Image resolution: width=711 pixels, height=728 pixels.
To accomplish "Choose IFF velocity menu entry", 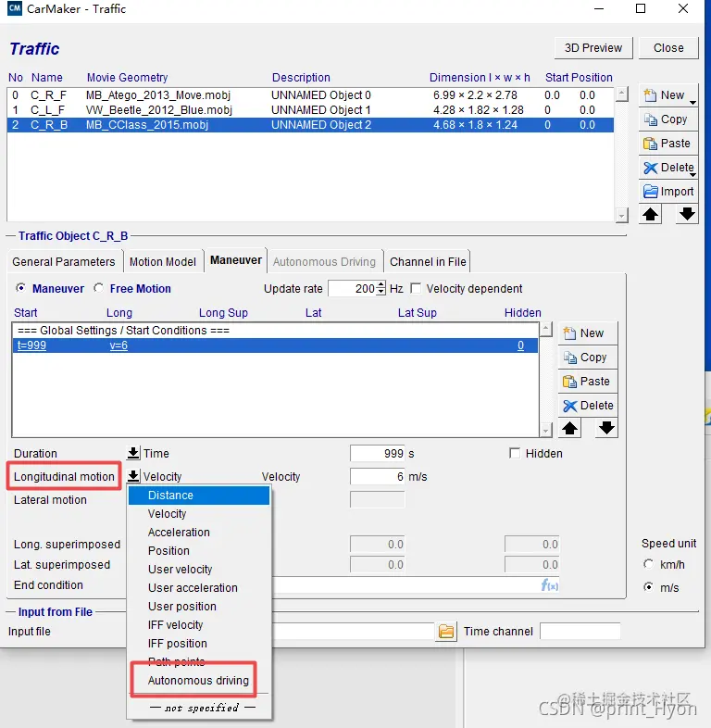I will pos(199,625).
